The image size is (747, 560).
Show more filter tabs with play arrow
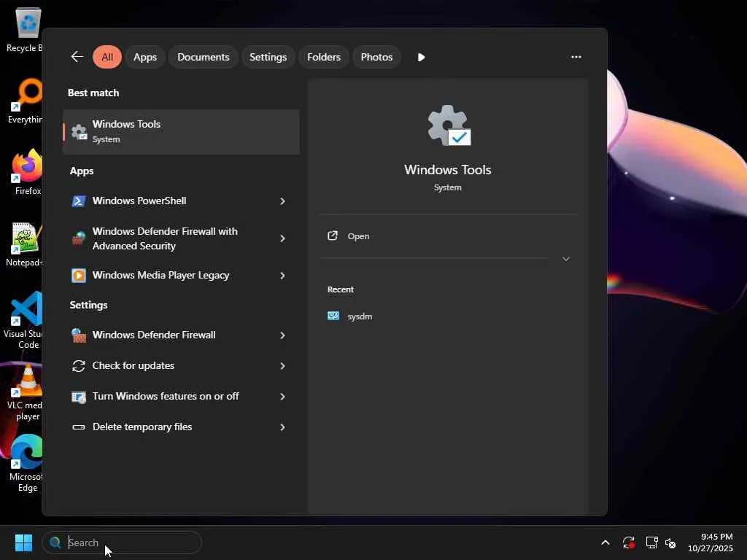[421, 57]
